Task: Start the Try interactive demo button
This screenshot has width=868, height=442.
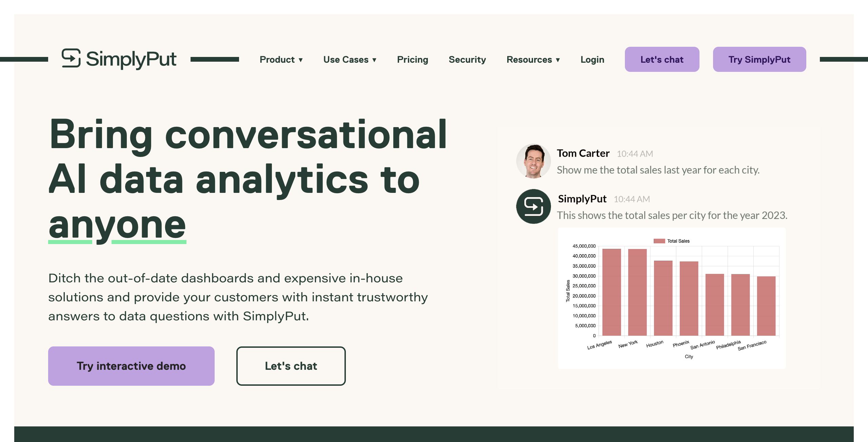Action: coord(131,366)
